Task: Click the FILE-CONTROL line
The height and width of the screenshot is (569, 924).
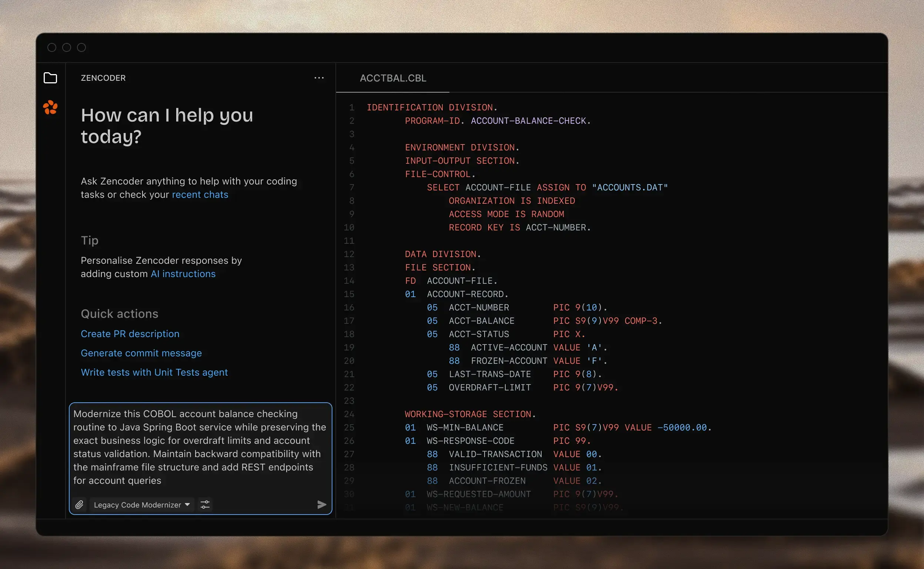Action: tap(440, 174)
